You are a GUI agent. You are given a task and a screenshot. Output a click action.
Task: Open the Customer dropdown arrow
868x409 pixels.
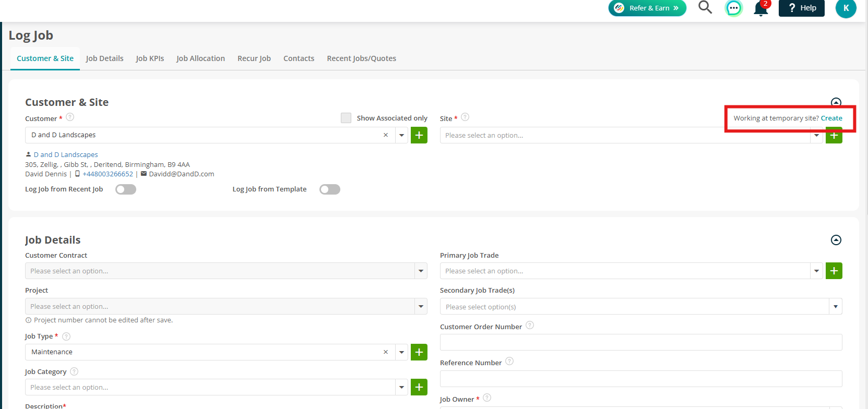coord(401,135)
